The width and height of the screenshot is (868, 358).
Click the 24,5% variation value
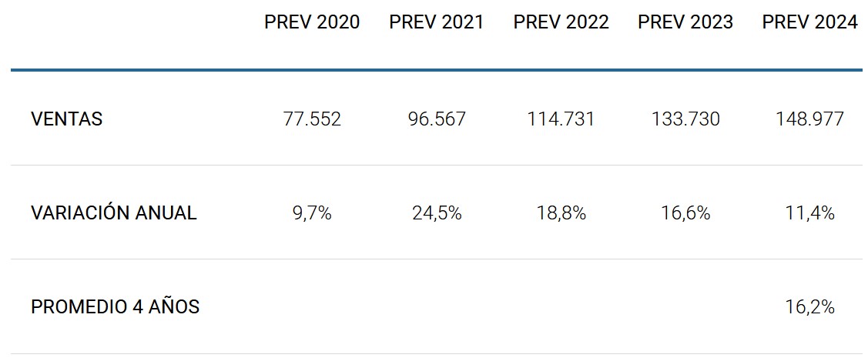click(437, 213)
